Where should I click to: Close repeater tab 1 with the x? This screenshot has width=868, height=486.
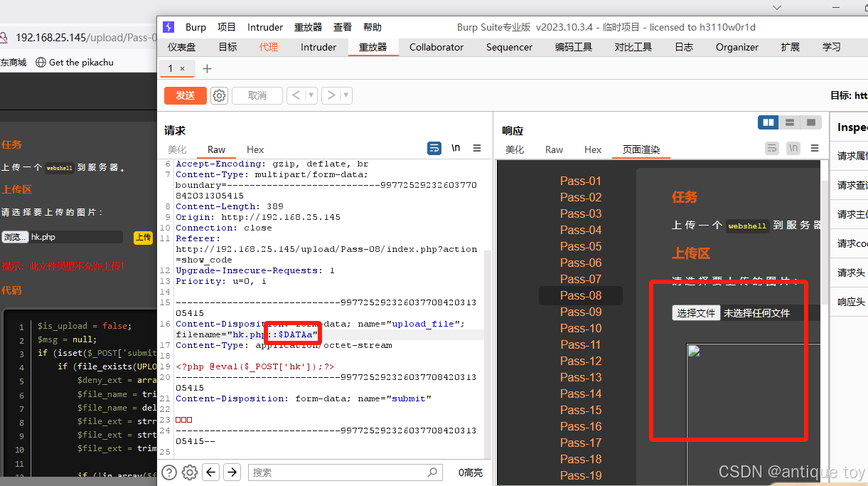coord(182,69)
